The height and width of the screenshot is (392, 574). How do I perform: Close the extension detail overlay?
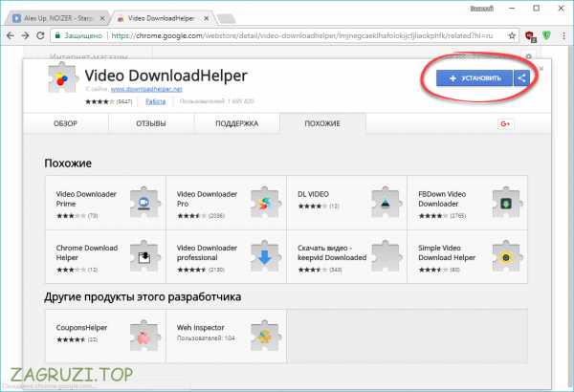(541, 69)
